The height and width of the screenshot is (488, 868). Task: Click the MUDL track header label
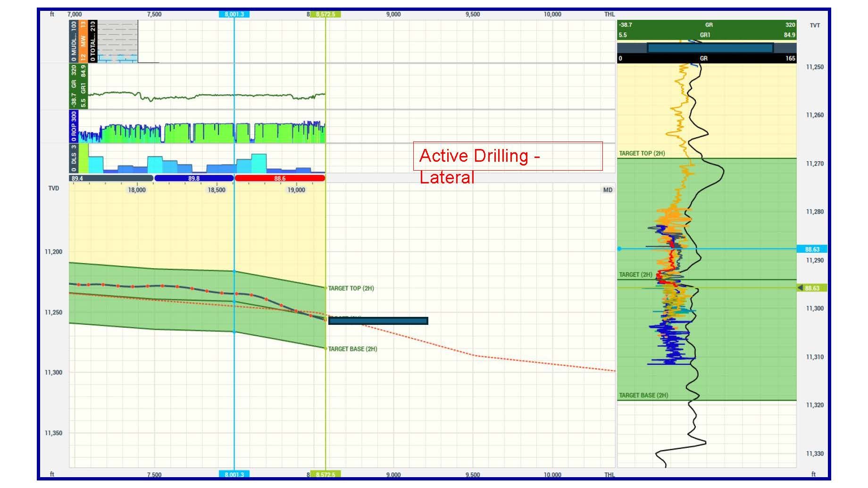74,41
